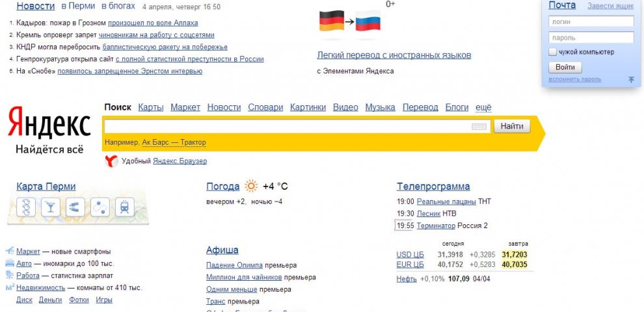Open the Генпрокуратура crime statistics news link

pyautogui.click(x=190, y=59)
